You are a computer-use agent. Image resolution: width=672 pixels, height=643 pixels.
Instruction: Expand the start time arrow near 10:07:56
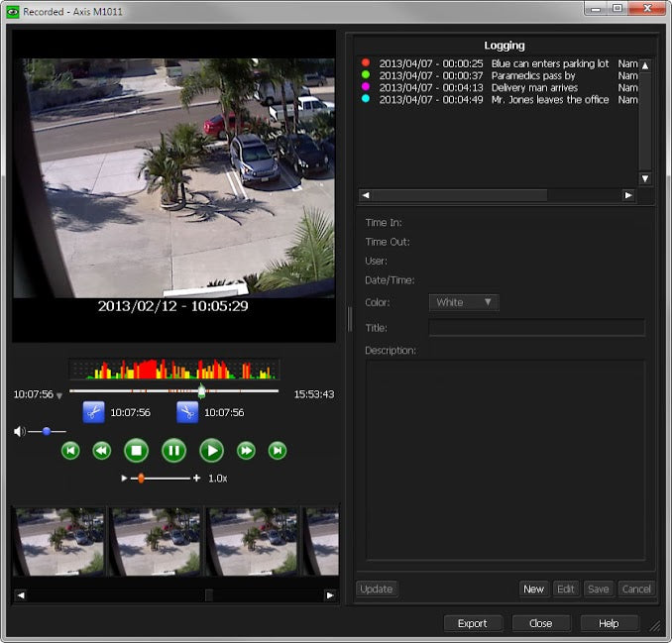(x=59, y=395)
